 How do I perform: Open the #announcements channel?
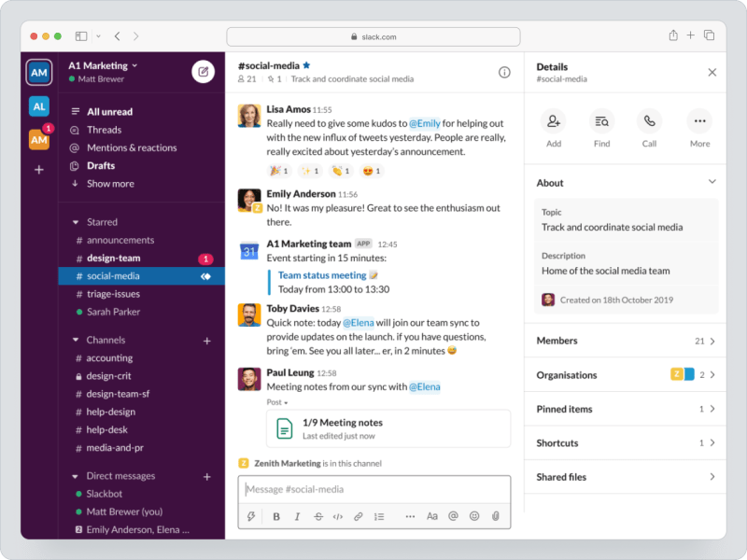(142, 241)
